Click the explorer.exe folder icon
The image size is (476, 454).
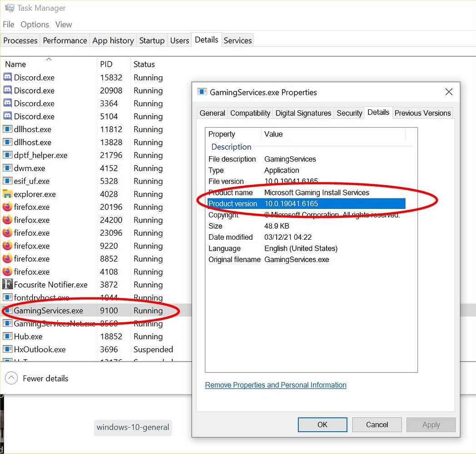point(8,194)
